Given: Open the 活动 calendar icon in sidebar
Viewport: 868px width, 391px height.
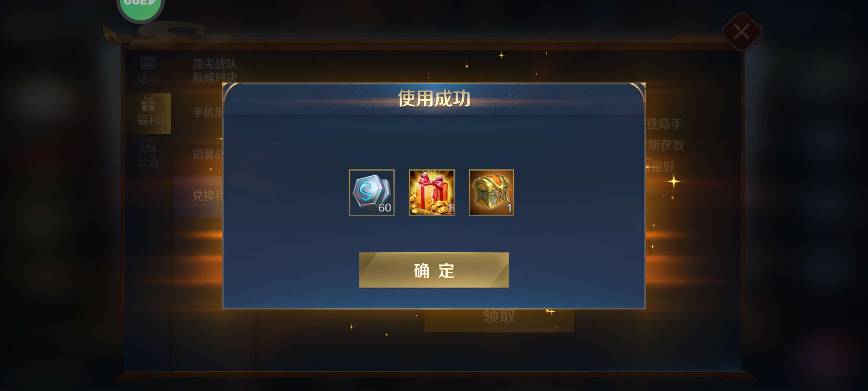Looking at the screenshot, I should pos(148,62).
